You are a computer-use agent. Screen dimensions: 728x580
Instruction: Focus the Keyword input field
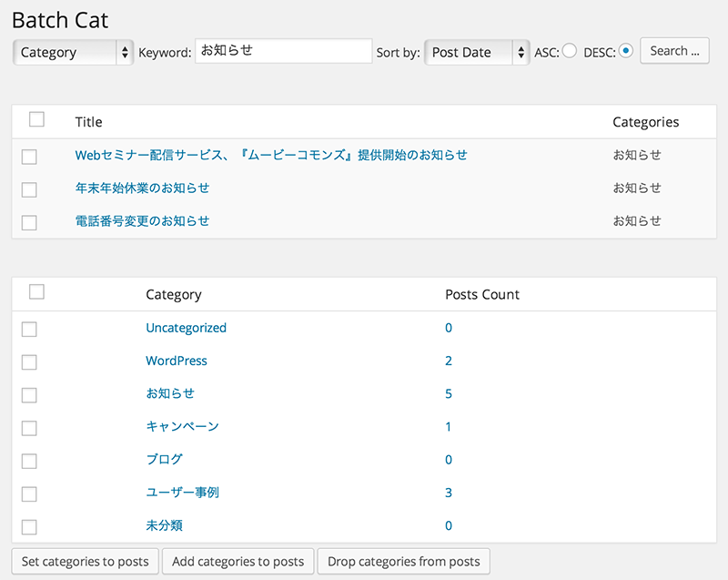[284, 51]
